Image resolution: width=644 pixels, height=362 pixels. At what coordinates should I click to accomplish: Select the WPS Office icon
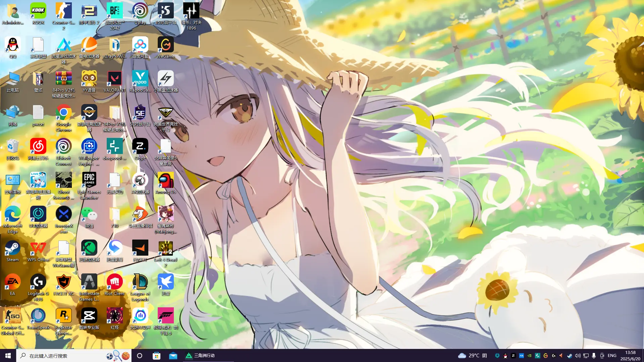38,251
